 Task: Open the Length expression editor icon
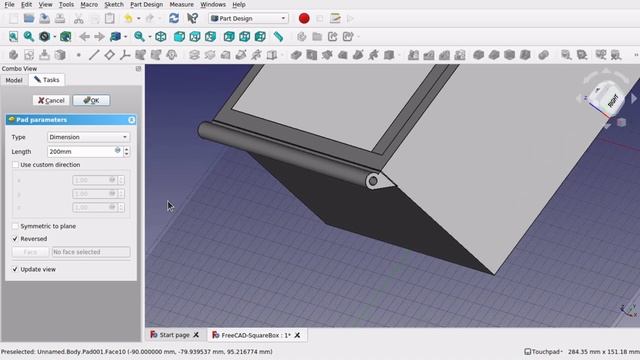[x=118, y=151]
